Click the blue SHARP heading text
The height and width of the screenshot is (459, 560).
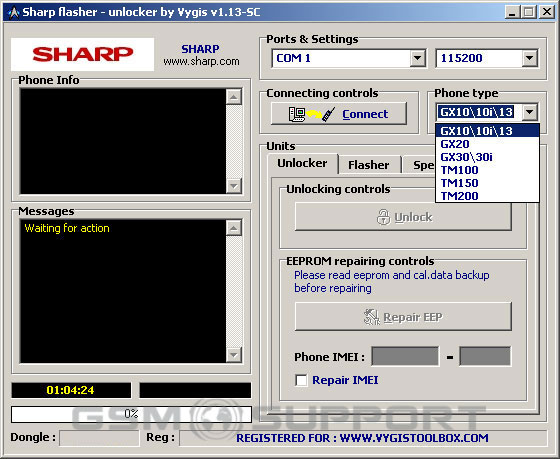coord(200,49)
